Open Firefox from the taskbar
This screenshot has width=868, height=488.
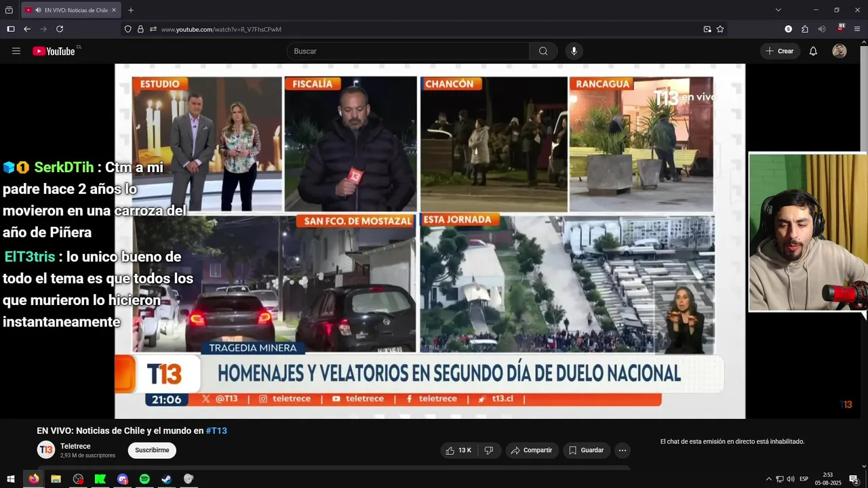(x=33, y=479)
